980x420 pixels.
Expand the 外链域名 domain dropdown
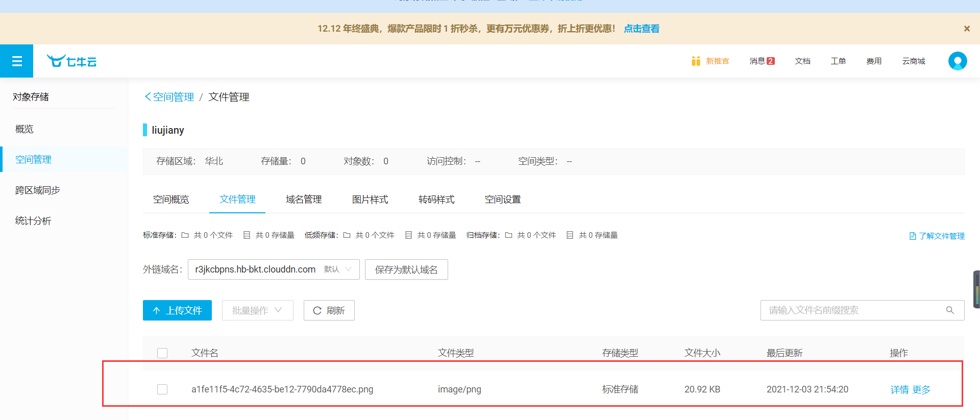coord(274,269)
